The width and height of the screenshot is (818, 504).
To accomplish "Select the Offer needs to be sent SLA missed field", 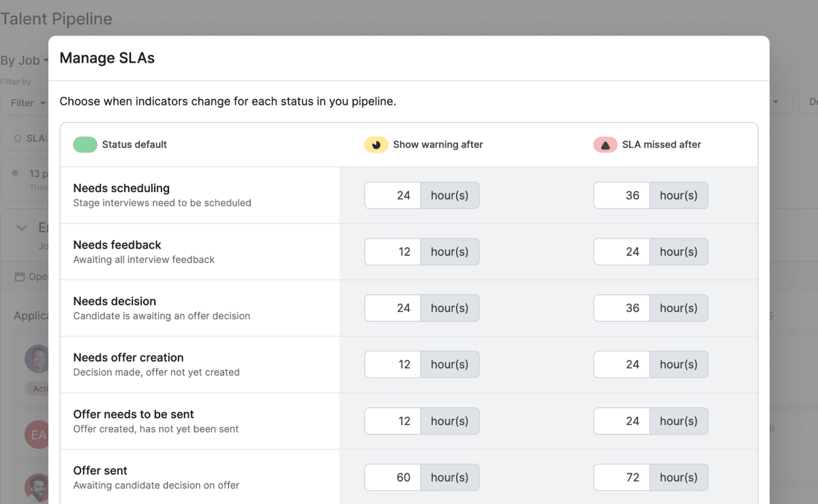I will (622, 421).
